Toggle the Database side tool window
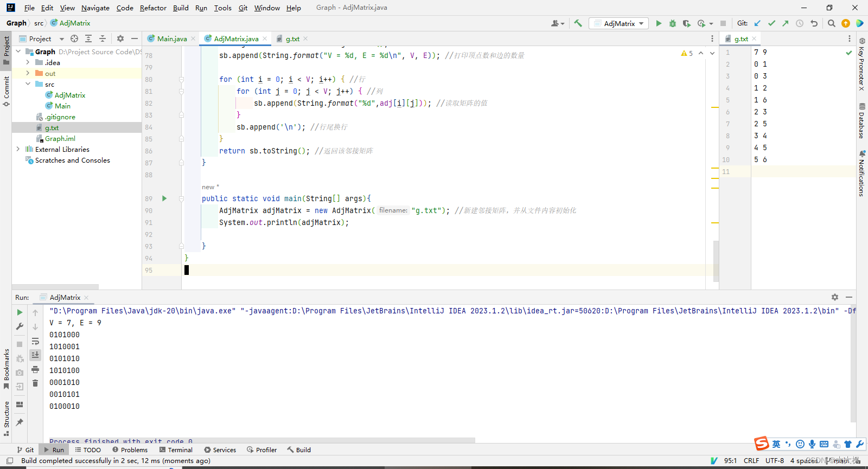This screenshot has width=868, height=469. coord(861,120)
